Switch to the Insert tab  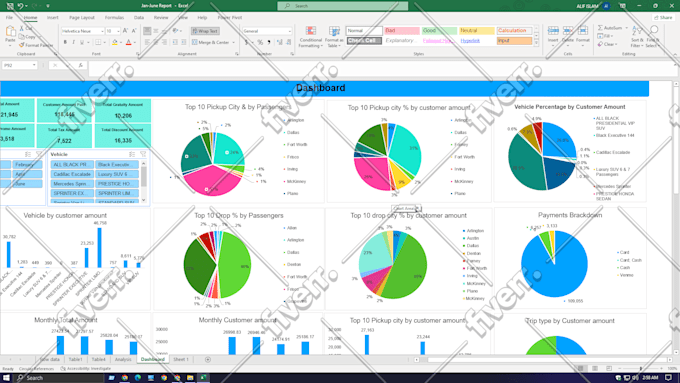[x=52, y=18]
